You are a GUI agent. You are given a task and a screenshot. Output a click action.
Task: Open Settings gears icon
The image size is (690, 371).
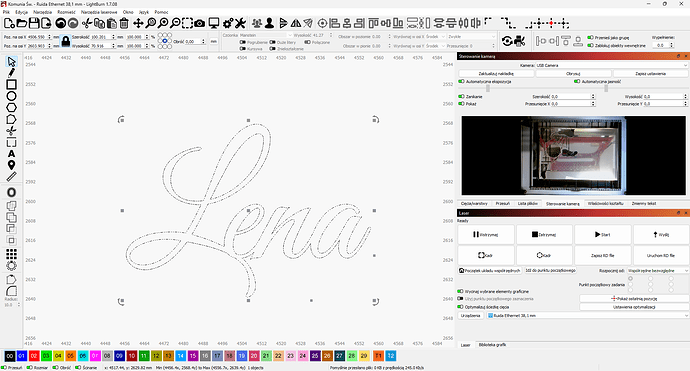[228, 23]
